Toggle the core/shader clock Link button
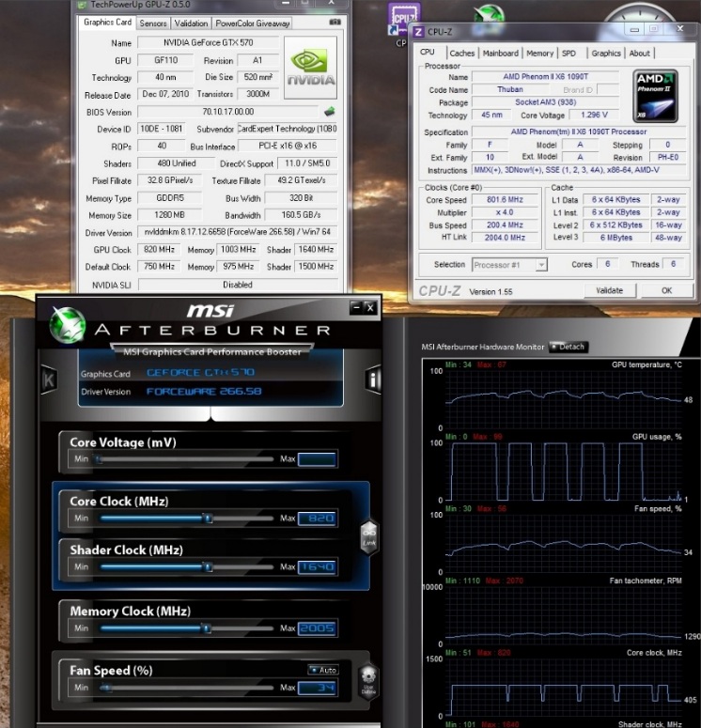The height and width of the screenshot is (728, 701). click(369, 537)
